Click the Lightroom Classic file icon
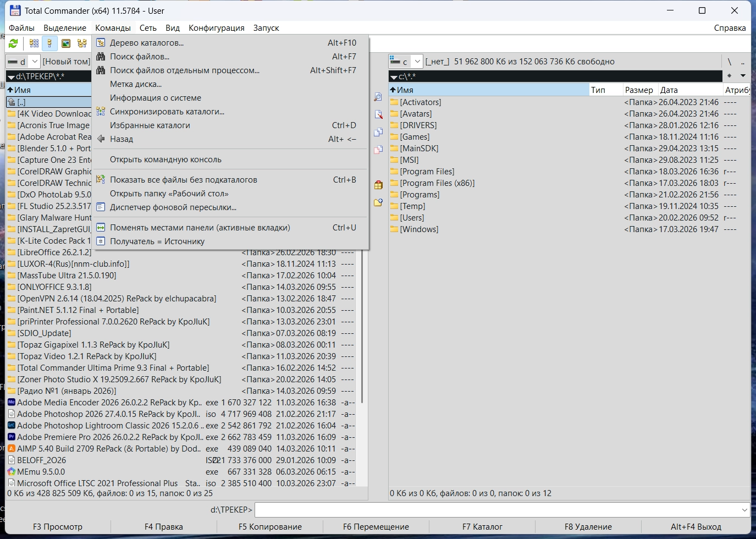Viewport: 756px width, 539px height. 12,425
